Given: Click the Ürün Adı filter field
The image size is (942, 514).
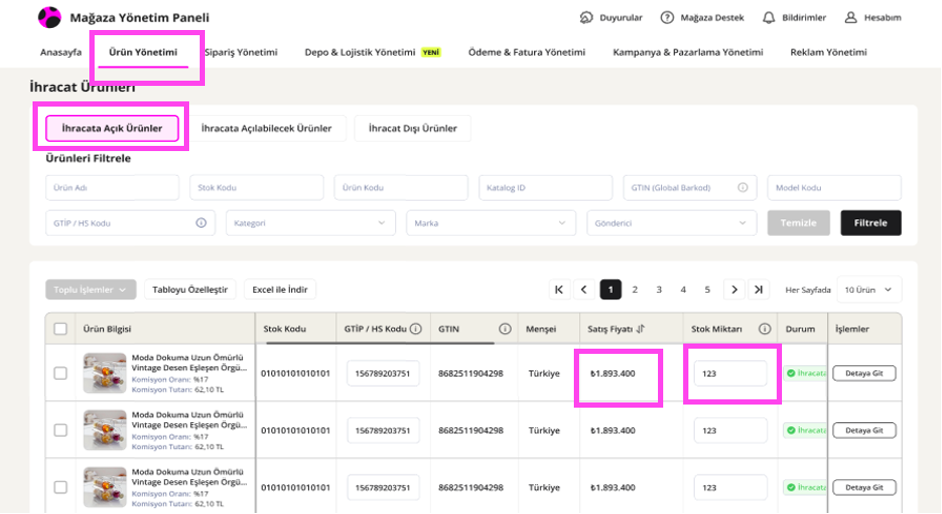Looking at the screenshot, I should click(112, 187).
